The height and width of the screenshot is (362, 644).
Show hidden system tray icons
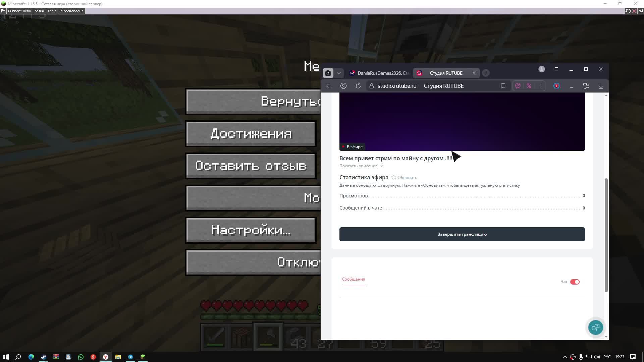(565, 357)
